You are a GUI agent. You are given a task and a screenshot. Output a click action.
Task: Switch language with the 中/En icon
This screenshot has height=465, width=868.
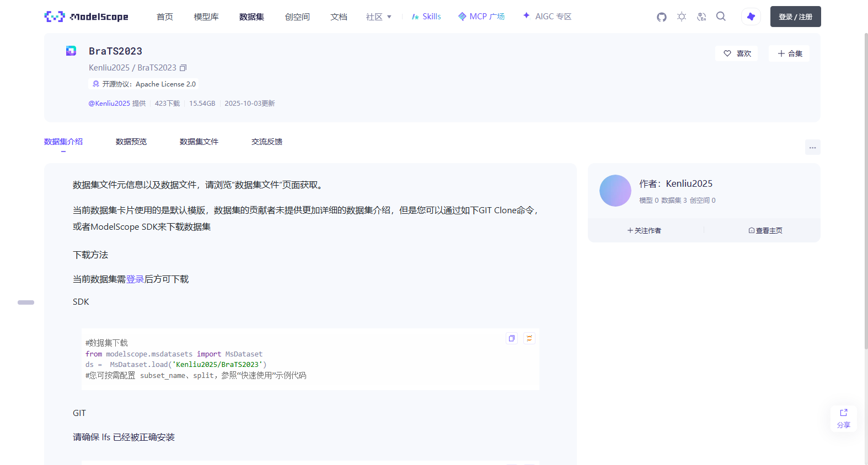tap(701, 17)
